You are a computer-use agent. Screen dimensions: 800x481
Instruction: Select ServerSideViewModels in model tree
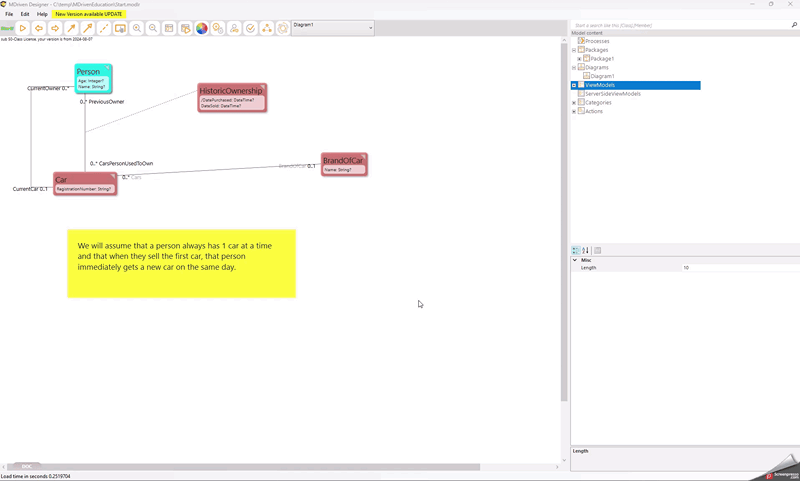(614, 94)
